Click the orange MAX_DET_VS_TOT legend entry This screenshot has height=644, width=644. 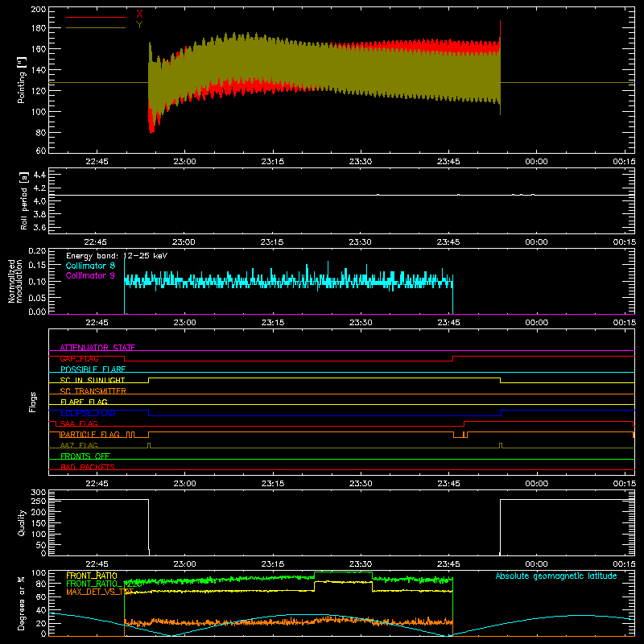point(100,592)
